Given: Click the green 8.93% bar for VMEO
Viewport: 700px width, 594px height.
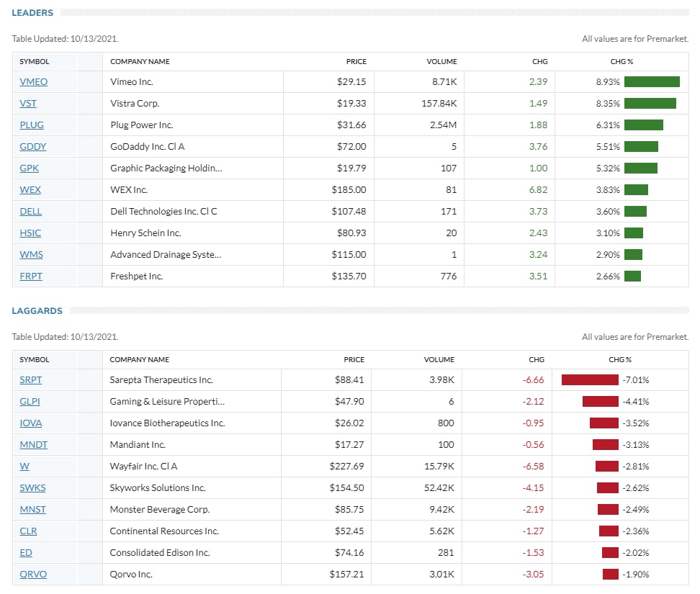Looking at the screenshot, I should pyautogui.click(x=652, y=81).
